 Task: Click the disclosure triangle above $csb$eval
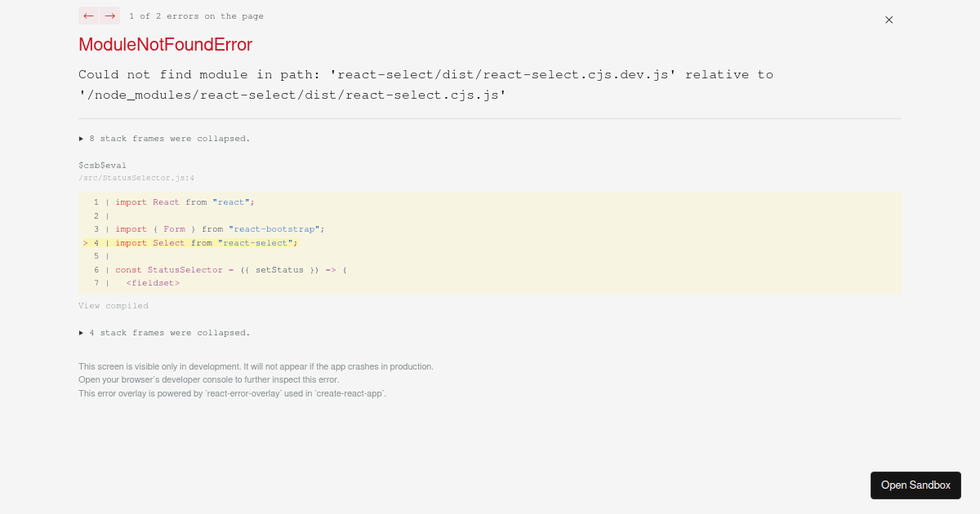(81, 138)
